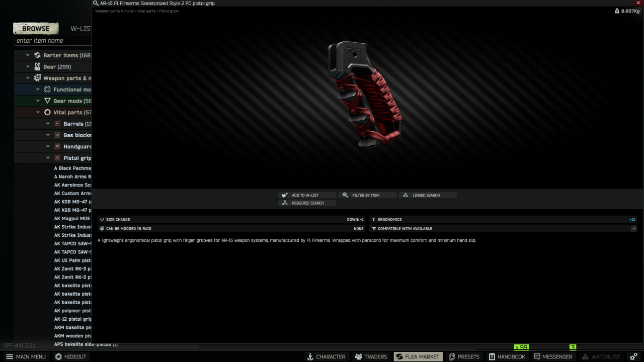Click the Gas blocks subcategory icon
The height and width of the screenshot is (362, 644).
tap(58, 135)
